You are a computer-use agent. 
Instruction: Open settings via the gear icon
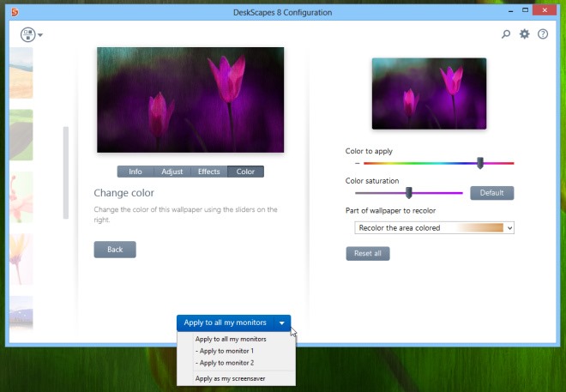(x=525, y=34)
